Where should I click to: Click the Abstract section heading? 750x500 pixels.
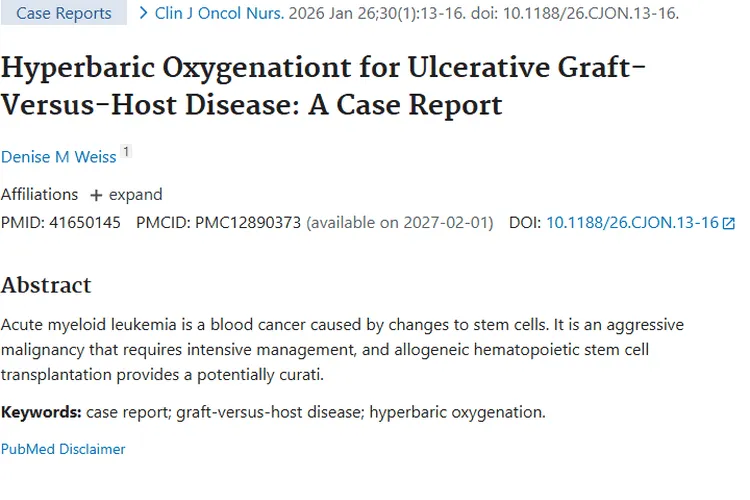click(x=46, y=285)
